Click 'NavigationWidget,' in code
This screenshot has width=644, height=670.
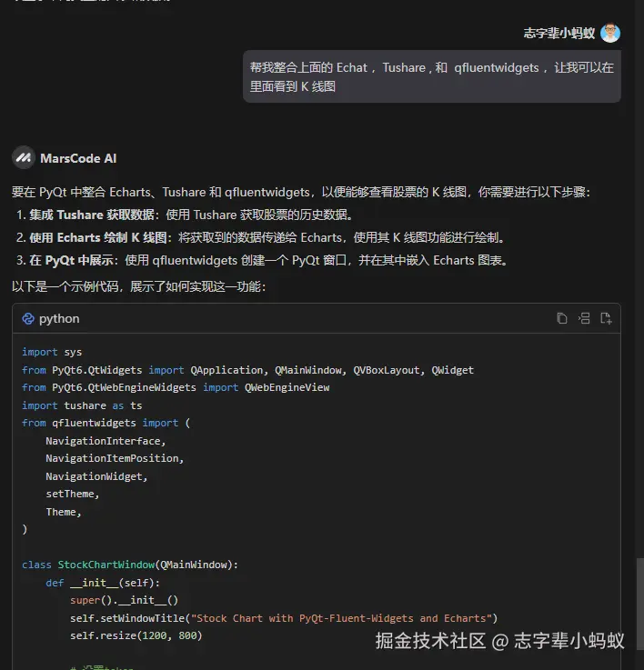tap(96, 476)
